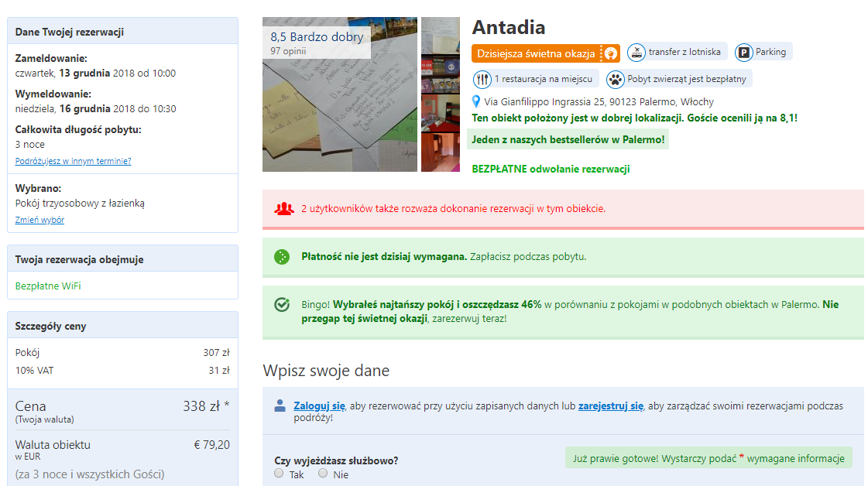Click the € 79,20 property currency amount
This screenshot has height=486, width=868.
(211, 445)
